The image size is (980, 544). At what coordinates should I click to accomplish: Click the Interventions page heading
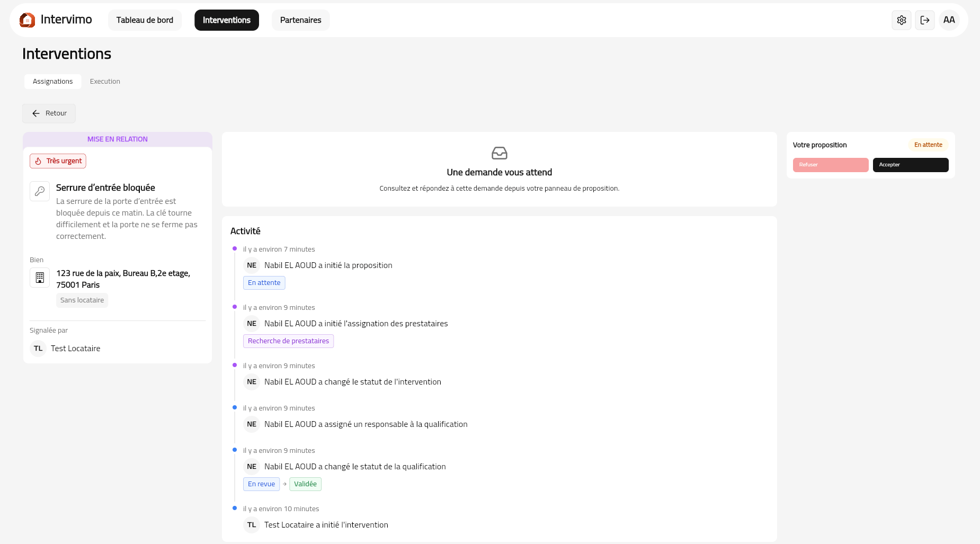pyautogui.click(x=67, y=53)
